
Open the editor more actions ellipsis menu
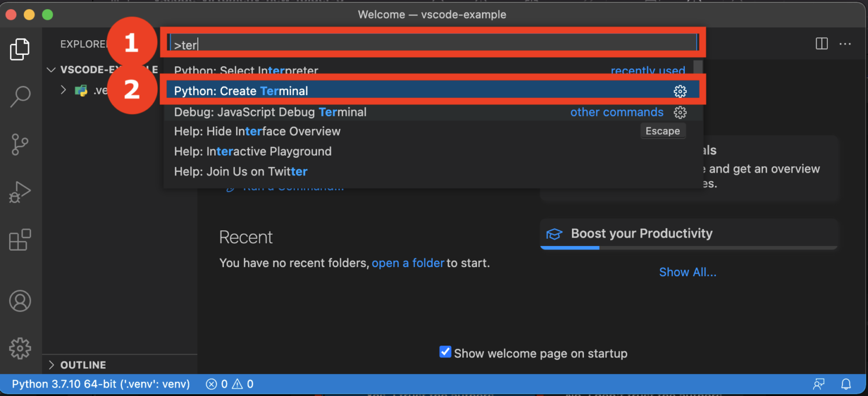[x=845, y=44]
